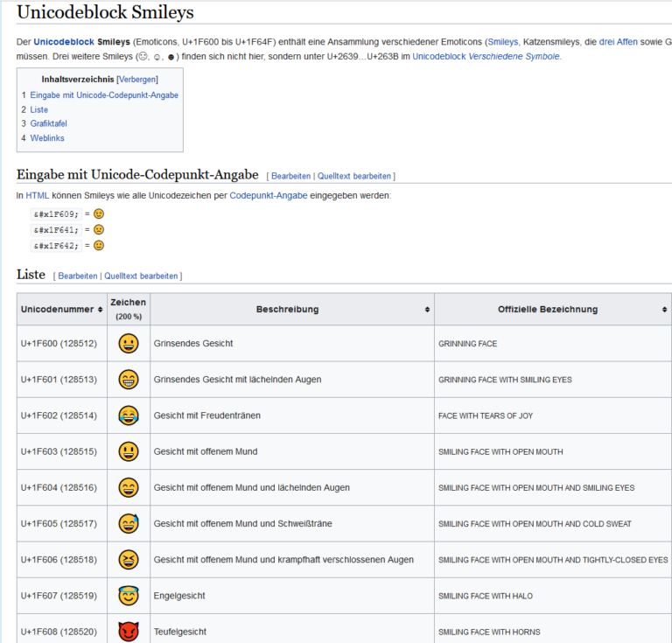Click the grinning face emoji U+1F600

pos(129,343)
